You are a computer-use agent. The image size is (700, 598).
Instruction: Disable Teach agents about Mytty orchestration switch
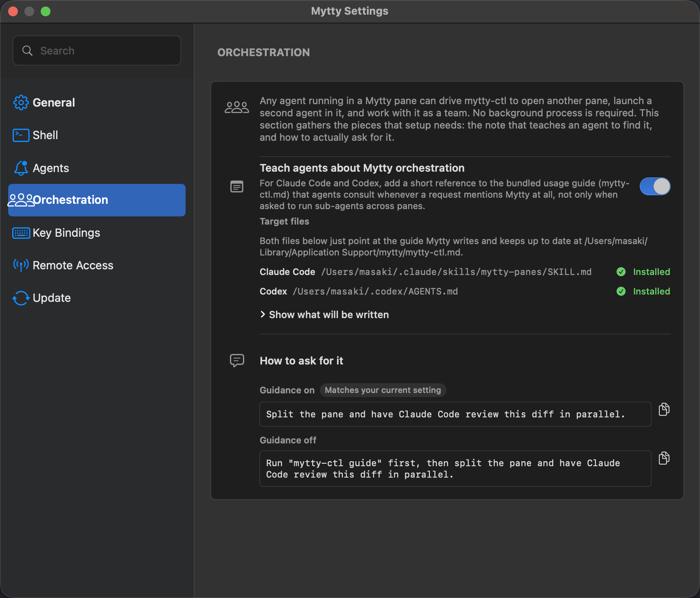click(x=655, y=186)
